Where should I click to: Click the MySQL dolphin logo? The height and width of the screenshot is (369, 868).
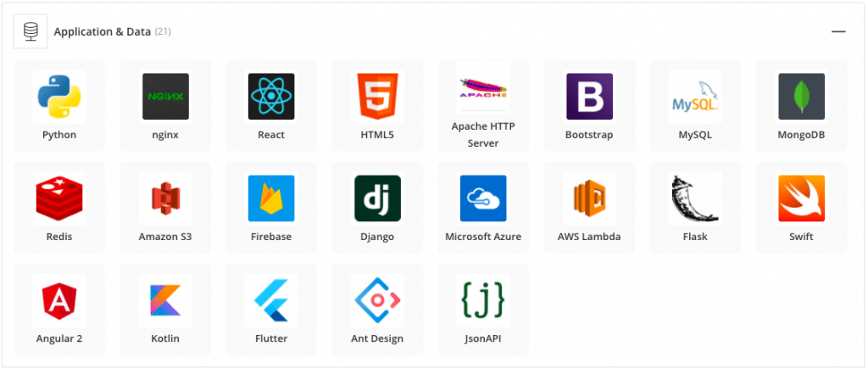695,97
